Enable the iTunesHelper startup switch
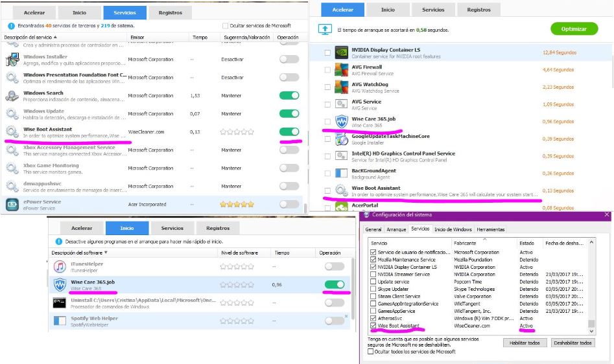The width and height of the screenshot is (614, 364). pyautogui.click(x=335, y=266)
